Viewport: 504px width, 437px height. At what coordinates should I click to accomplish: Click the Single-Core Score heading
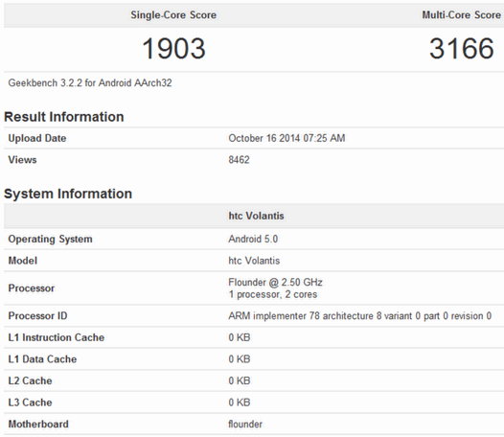(173, 15)
